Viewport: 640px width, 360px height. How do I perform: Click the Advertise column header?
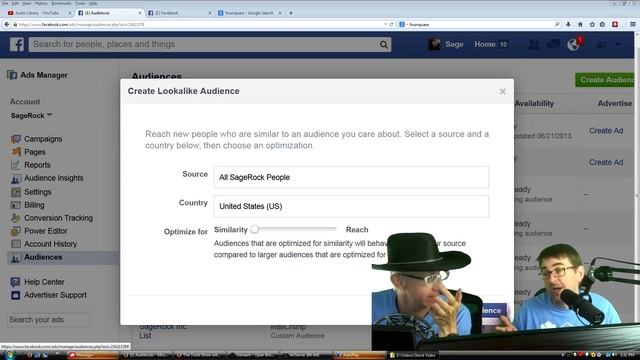[615, 103]
